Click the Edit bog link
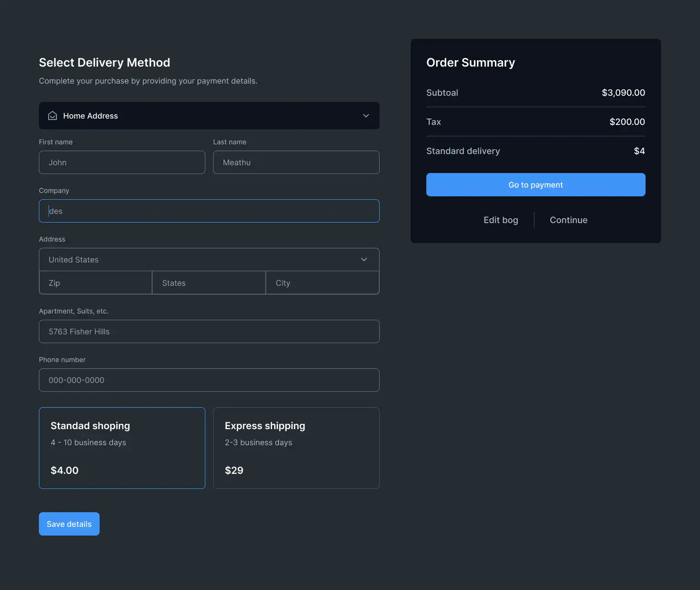 click(501, 220)
